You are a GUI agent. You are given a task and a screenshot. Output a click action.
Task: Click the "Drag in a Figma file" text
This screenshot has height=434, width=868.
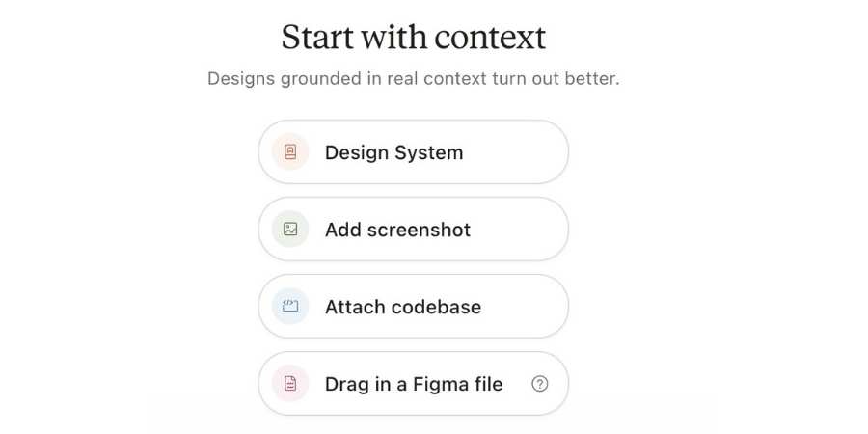414,384
